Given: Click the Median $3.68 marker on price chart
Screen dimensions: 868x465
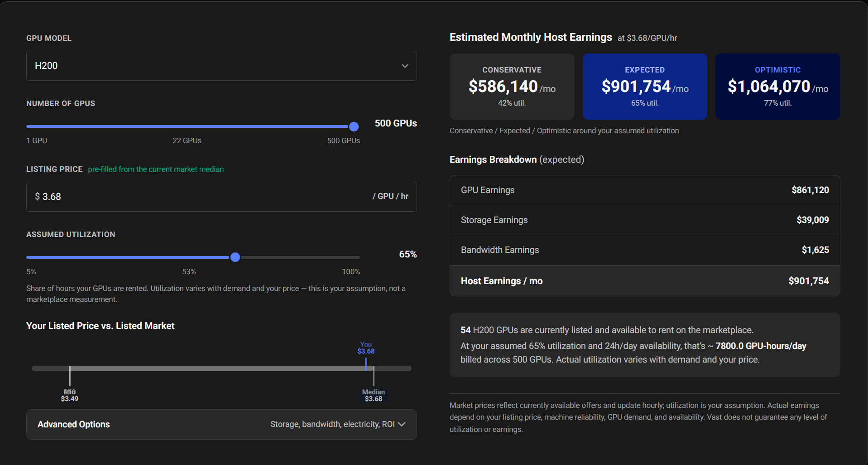Looking at the screenshot, I should (374, 395).
